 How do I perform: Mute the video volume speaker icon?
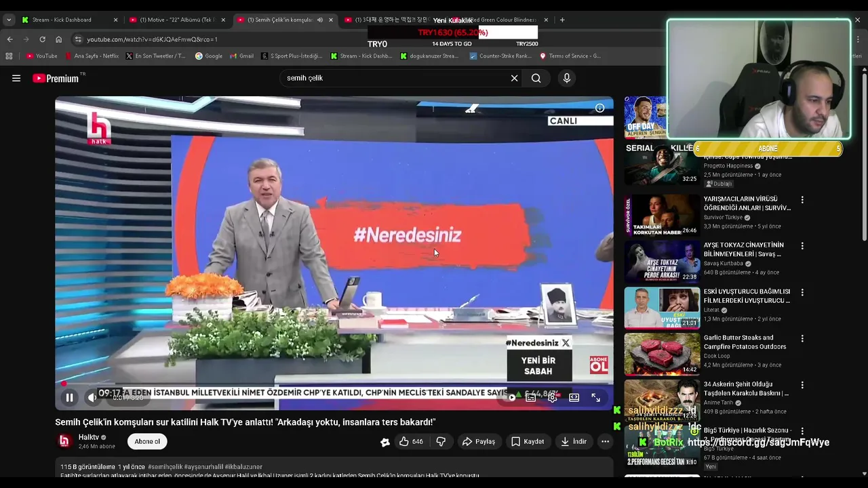[92, 398]
